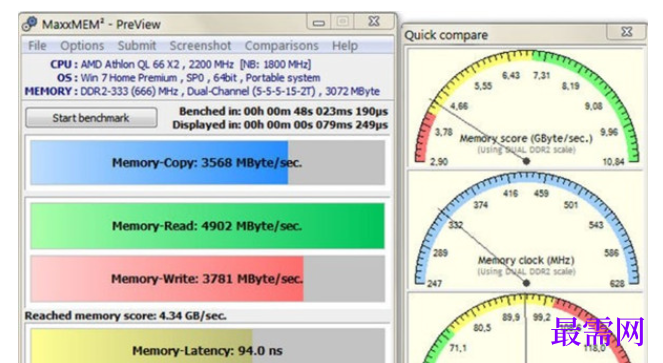Viewport: 663px width, 363px height.
Task: Open the File menu
Action: [x=37, y=45]
